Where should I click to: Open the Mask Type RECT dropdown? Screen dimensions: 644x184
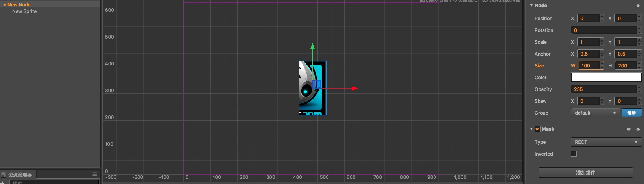pyautogui.click(x=606, y=142)
